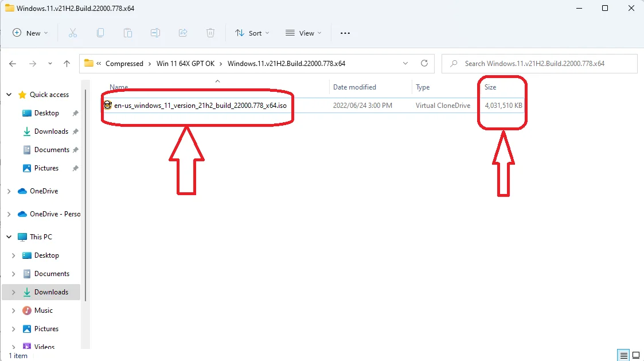
Task: Open the View menu
Action: [x=303, y=33]
